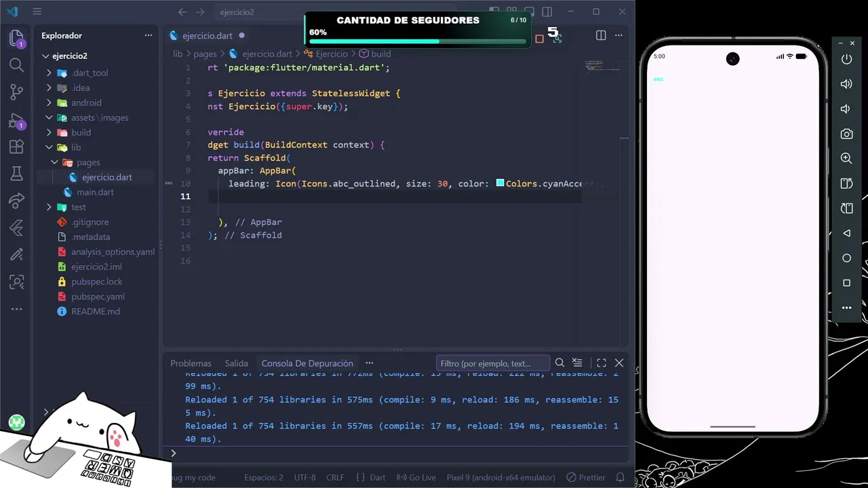The height and width of the screenshot is (488, 868).
Task: Change the CRLF line ending setting
Action: pyautogui.click(x=335, y=477)
